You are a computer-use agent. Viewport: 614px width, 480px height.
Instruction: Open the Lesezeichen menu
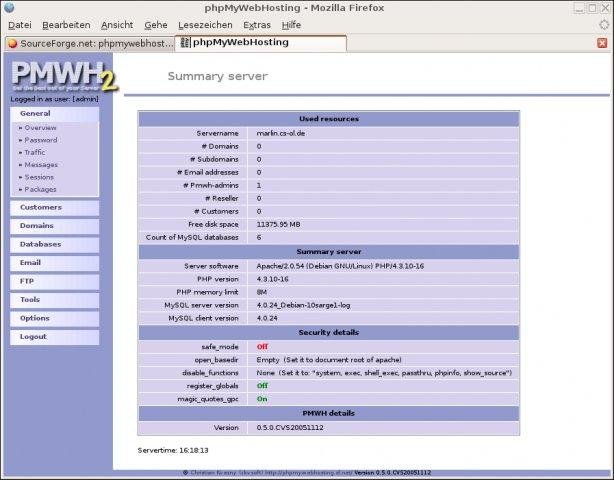coord(205,25)
